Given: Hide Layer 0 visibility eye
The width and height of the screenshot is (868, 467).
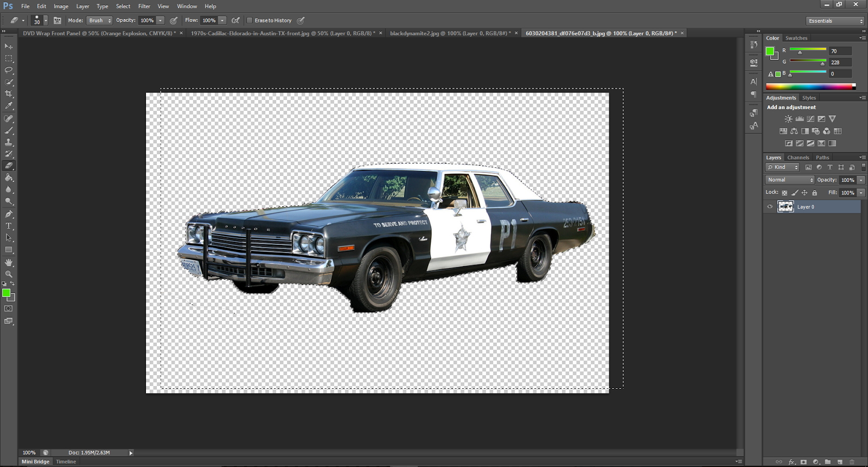Looking at the screenshot, I should (770, 207).
